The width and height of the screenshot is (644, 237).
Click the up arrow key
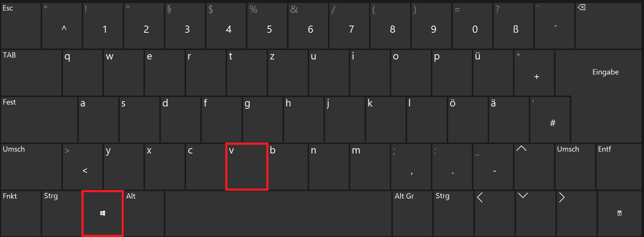tap(534, 167)
